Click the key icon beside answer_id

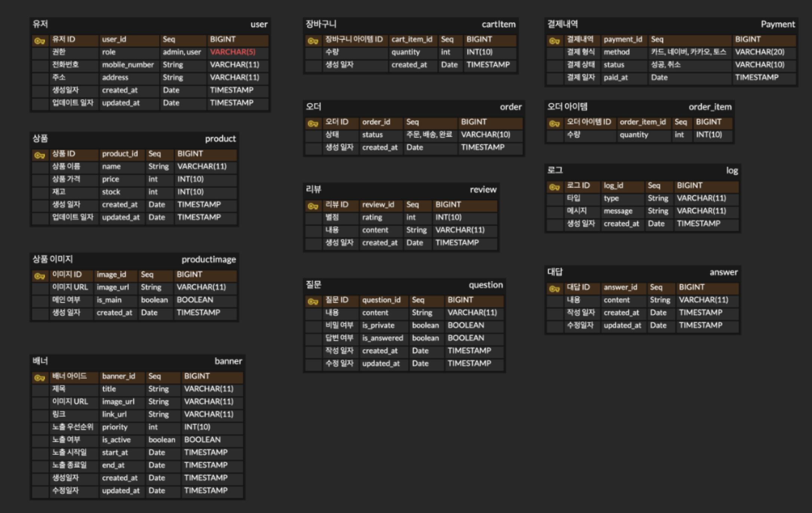point(554,288)
